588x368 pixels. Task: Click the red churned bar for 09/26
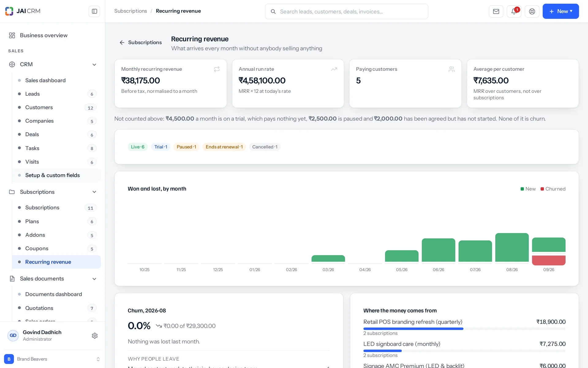pyautogui.click(x=548, y=260)
